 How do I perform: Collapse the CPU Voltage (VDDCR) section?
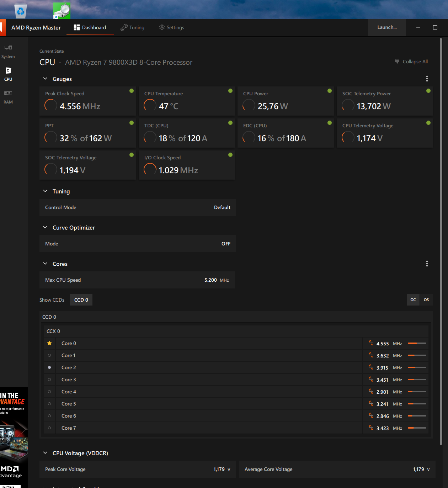[45, 453]
